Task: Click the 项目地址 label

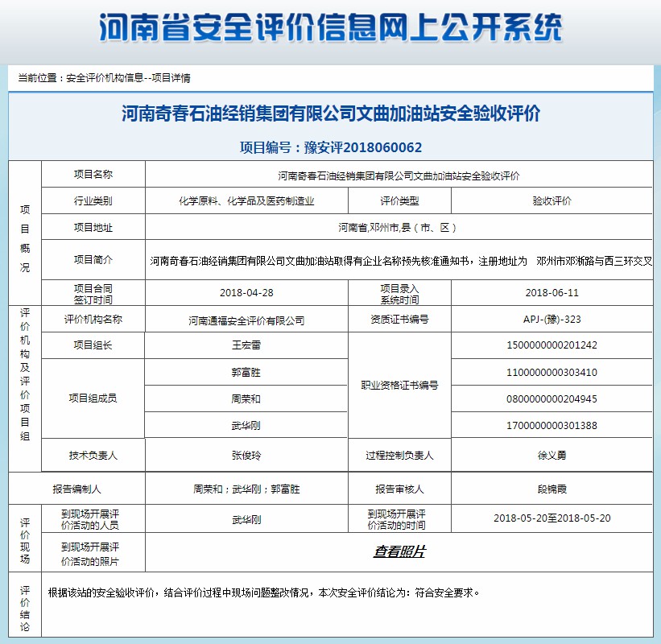Action: (x=93, y=228)
